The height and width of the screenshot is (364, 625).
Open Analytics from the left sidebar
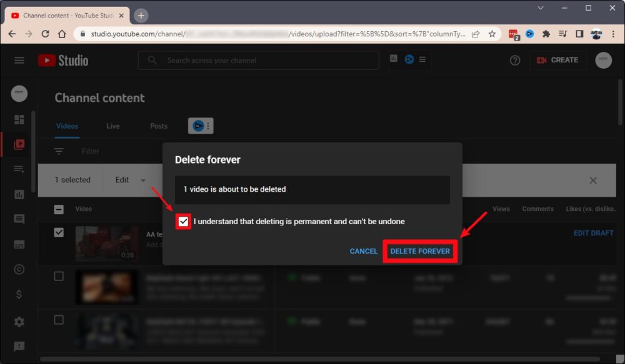19,194
